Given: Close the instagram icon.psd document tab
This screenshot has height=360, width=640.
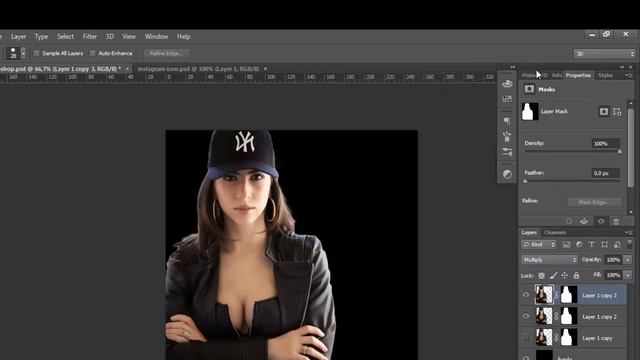Looking at the screenshot, I should tap(266, 69).
